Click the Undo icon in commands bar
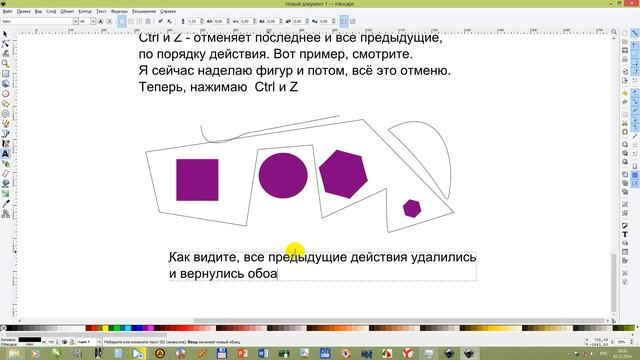This screenshot has width=640, height=360. [625, 93]
